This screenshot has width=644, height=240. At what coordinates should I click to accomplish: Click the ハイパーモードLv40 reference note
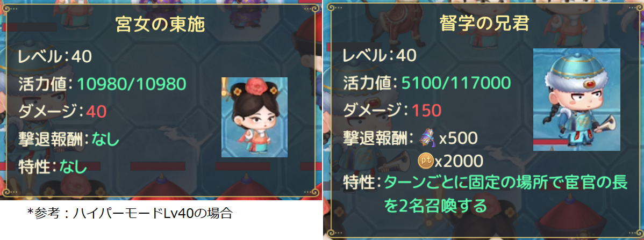click(x=130, y=213)
